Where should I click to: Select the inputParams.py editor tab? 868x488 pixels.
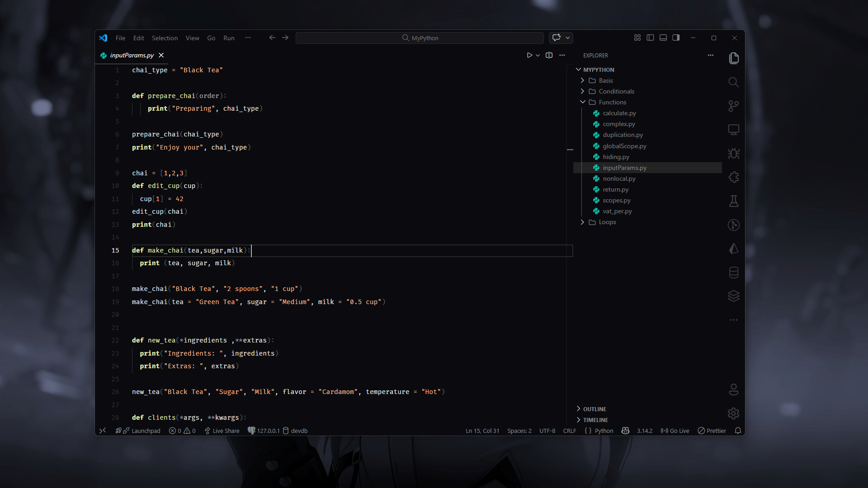132,55
